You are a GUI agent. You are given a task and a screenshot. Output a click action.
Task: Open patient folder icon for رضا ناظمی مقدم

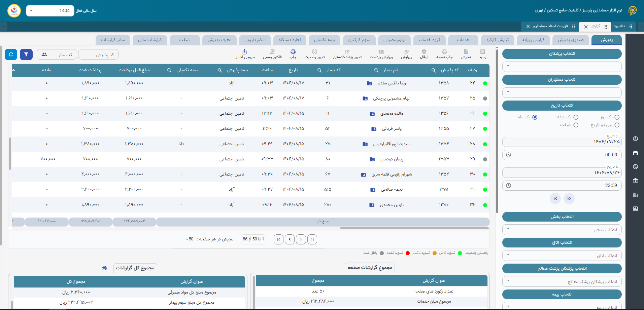click(x=369, y=83)
